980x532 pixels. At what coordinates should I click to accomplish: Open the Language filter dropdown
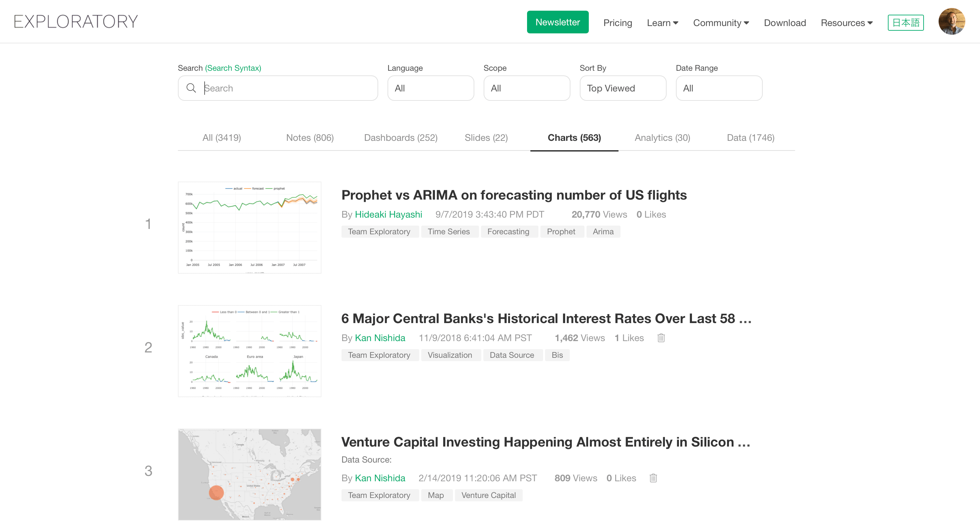(430, 88)
